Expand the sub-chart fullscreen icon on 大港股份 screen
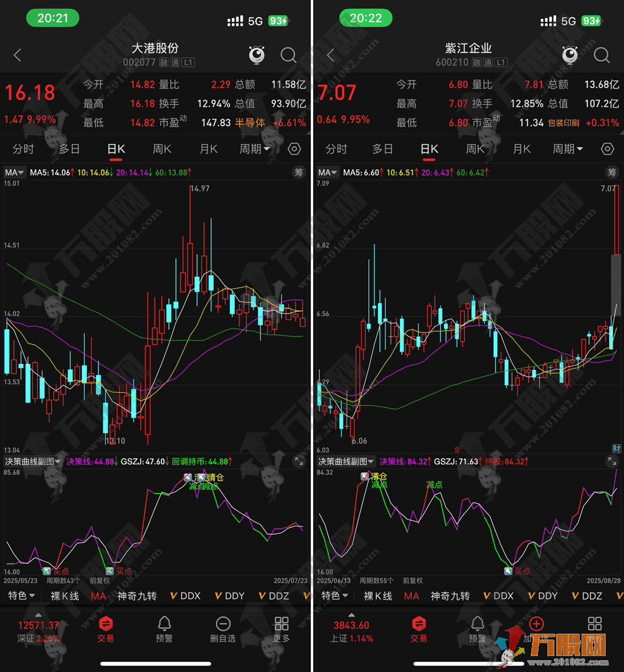Viewport: 624px width, 672px height. [x=299, y=461]
